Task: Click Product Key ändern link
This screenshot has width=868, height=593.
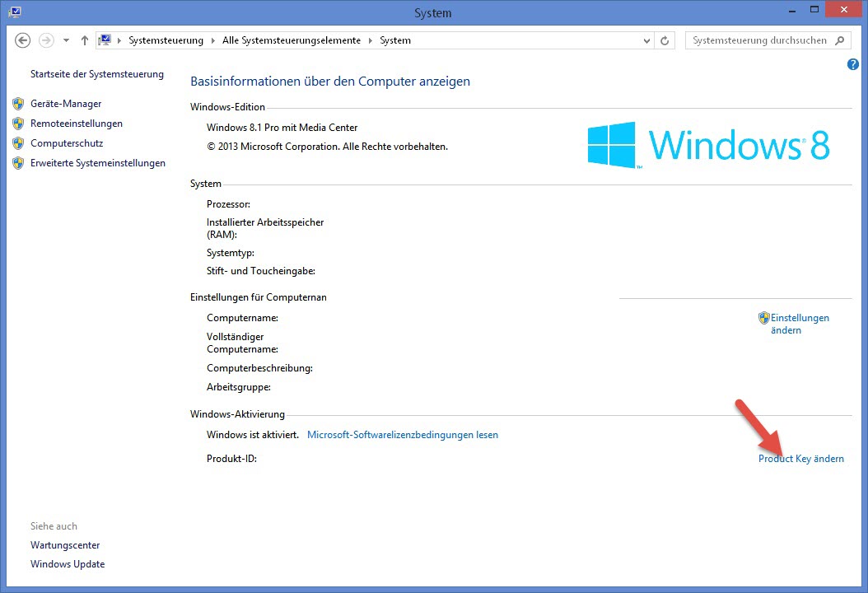Action: tap(801, 459)
